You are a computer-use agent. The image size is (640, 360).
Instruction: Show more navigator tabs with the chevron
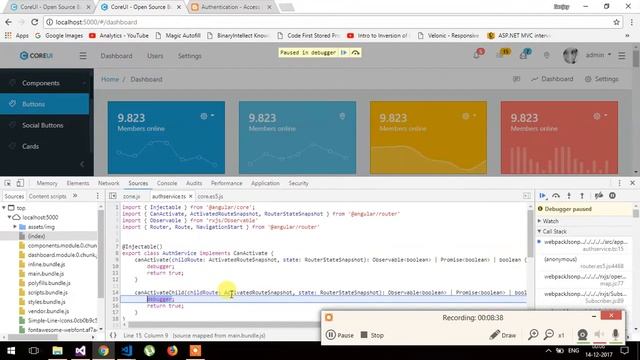tap(75, 196)
